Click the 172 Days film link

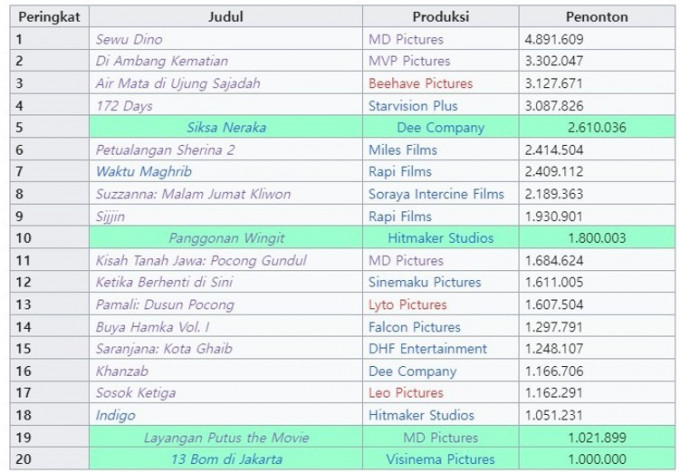point(124,105)
